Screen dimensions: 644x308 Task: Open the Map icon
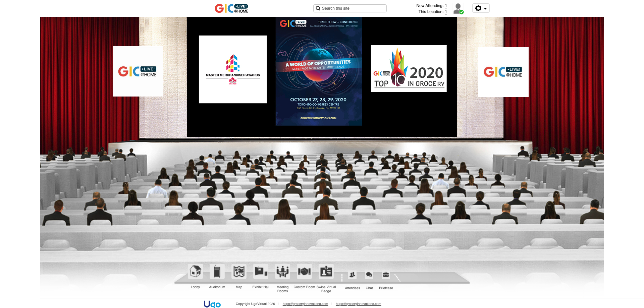point(239,271)
